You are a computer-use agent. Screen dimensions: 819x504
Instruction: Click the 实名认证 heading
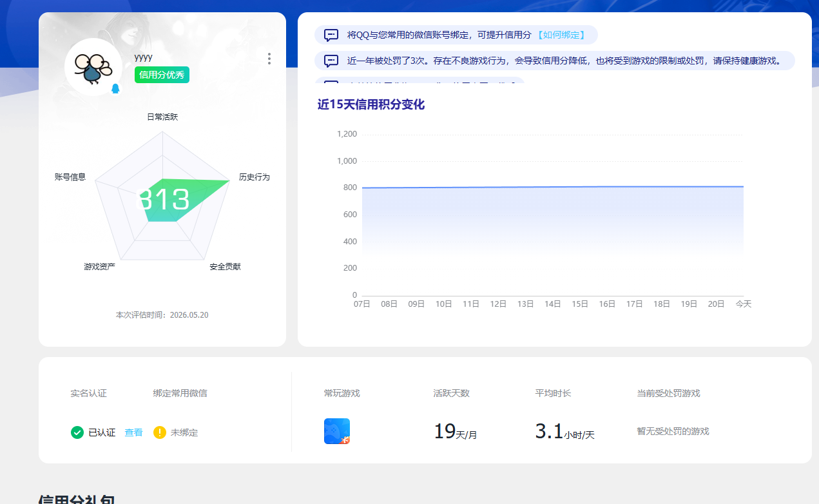pos(89,393)
